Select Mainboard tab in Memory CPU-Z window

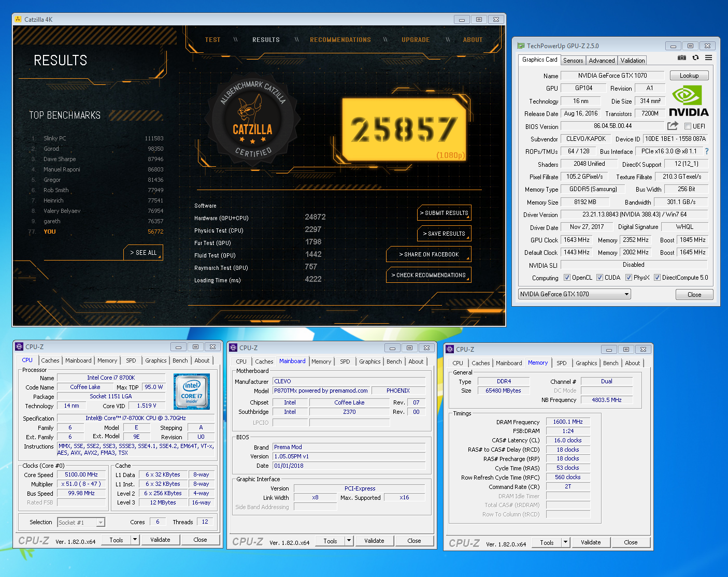pos(509,363)
